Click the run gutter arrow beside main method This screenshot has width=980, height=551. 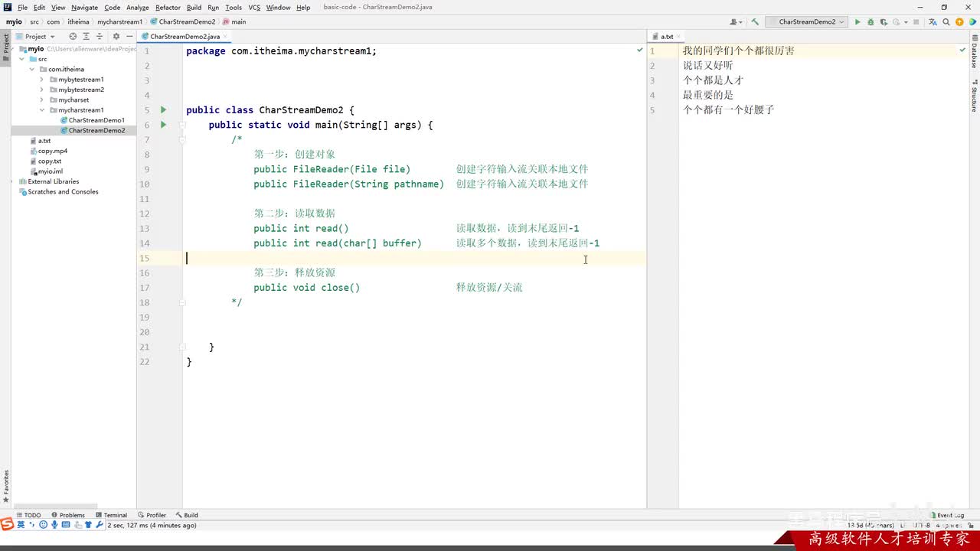pos(163,125)
